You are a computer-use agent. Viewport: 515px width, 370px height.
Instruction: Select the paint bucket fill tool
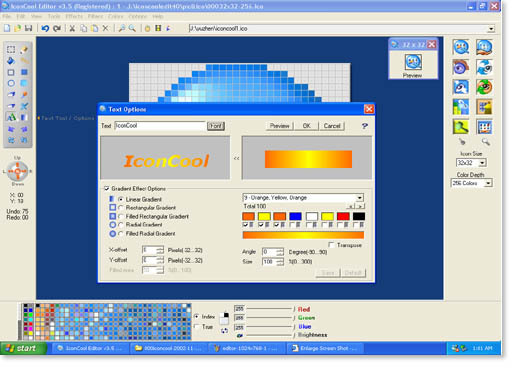11,61
